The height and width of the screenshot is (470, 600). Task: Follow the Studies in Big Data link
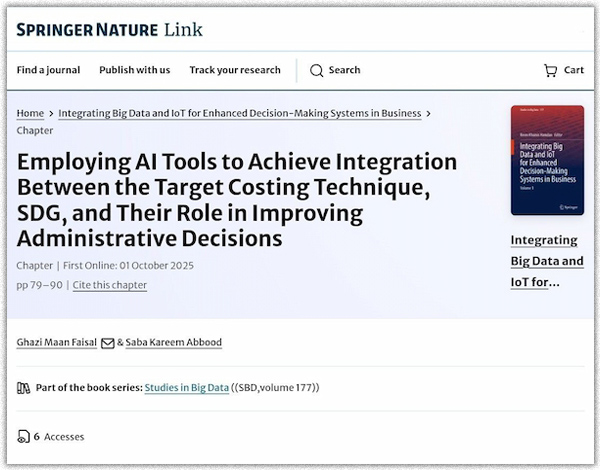point(186,388)
